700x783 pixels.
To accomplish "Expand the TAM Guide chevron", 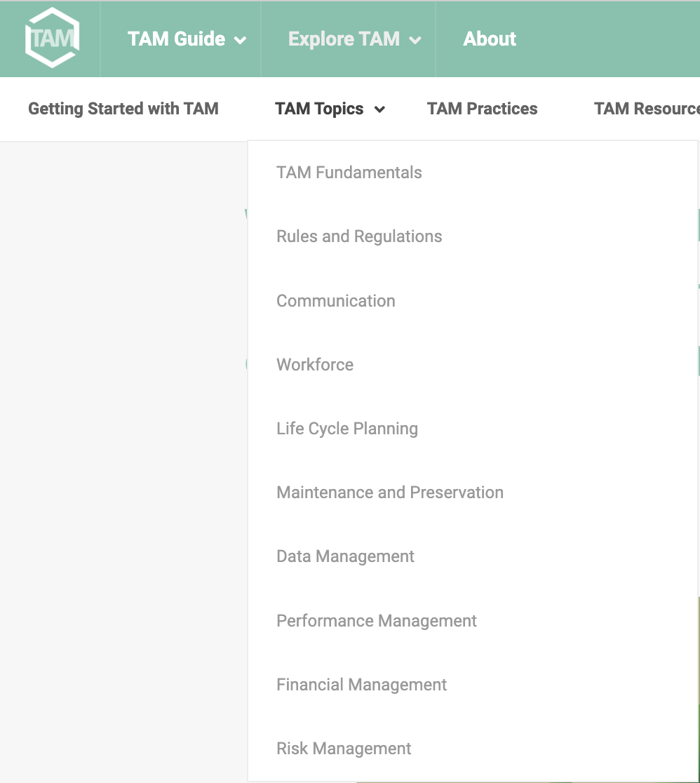I will point(240,41).
